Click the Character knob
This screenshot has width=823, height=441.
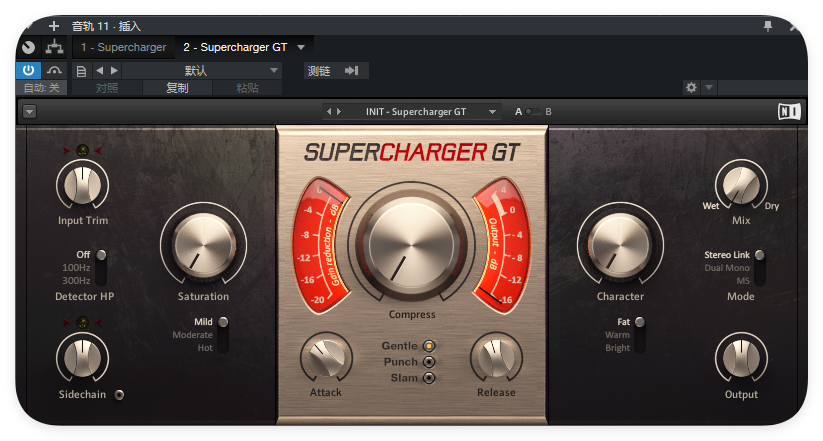coord(620,245)
